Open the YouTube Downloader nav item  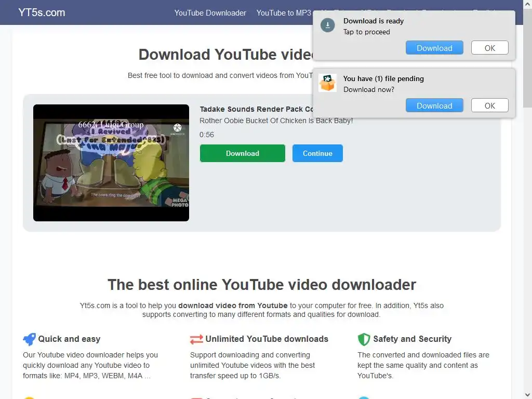(x=210, y=13)
